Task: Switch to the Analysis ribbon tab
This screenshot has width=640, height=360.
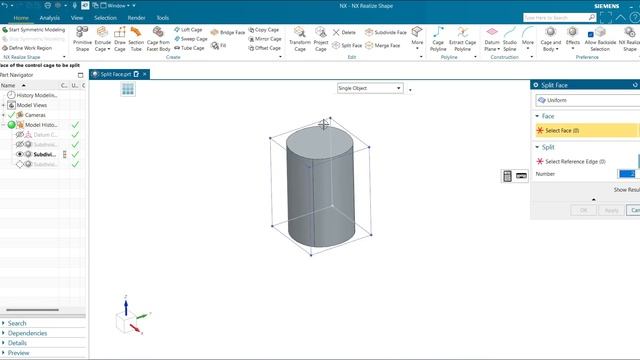Action: pos(49,18)
